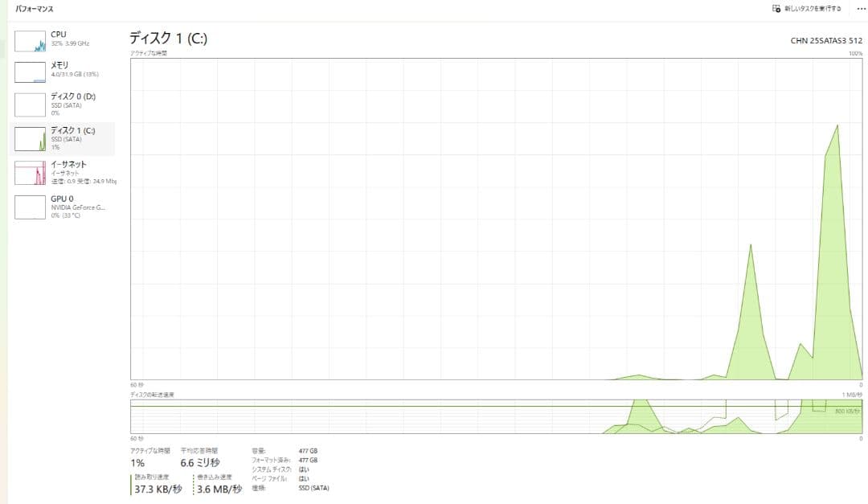
Task: Click the イーサネット pink mini graph thumbnail
Action: 31,173
